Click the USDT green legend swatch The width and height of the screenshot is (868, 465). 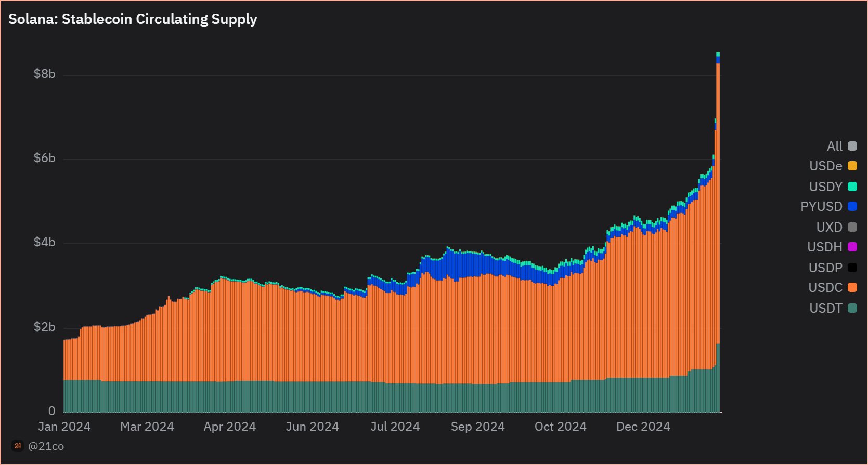852,308
